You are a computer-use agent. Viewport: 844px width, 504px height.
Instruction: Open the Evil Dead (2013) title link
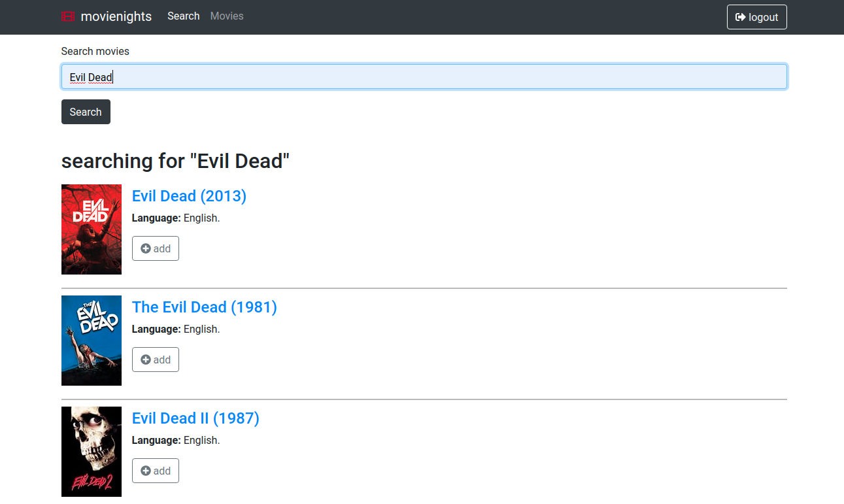click(189, 196)
